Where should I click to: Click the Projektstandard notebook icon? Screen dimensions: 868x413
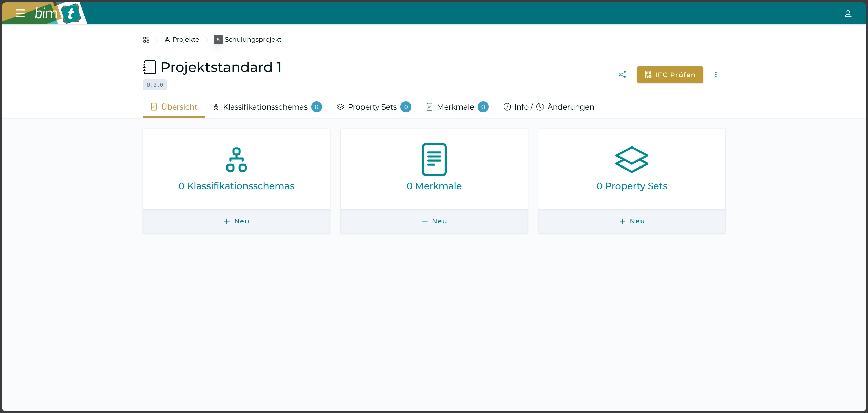[x=150, y=67]
